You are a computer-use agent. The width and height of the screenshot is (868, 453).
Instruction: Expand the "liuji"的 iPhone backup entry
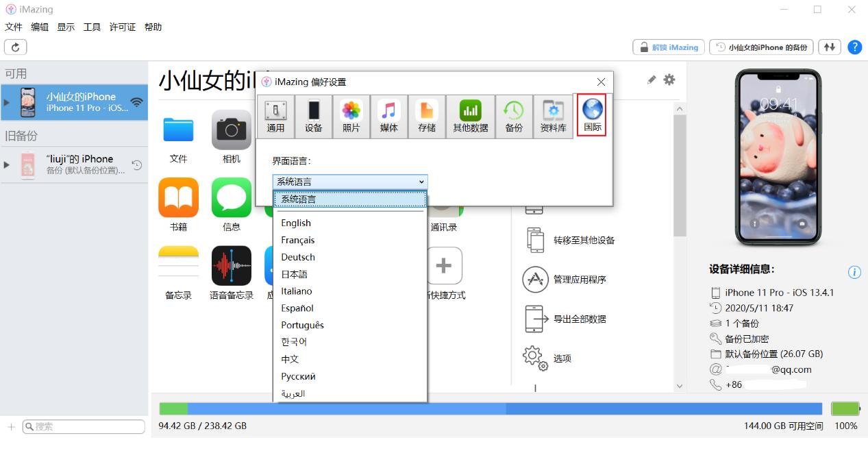5,163
